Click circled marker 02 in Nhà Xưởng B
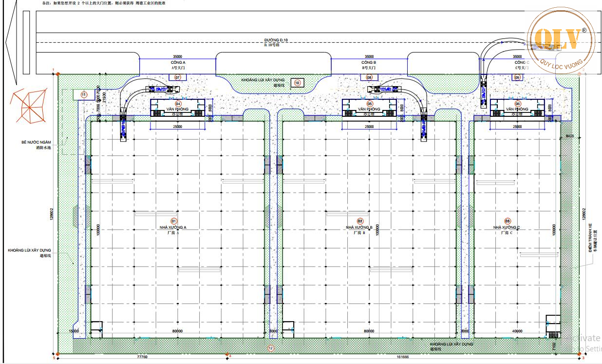Viewport: 602px width, 364px height. (x=360, y=221)
